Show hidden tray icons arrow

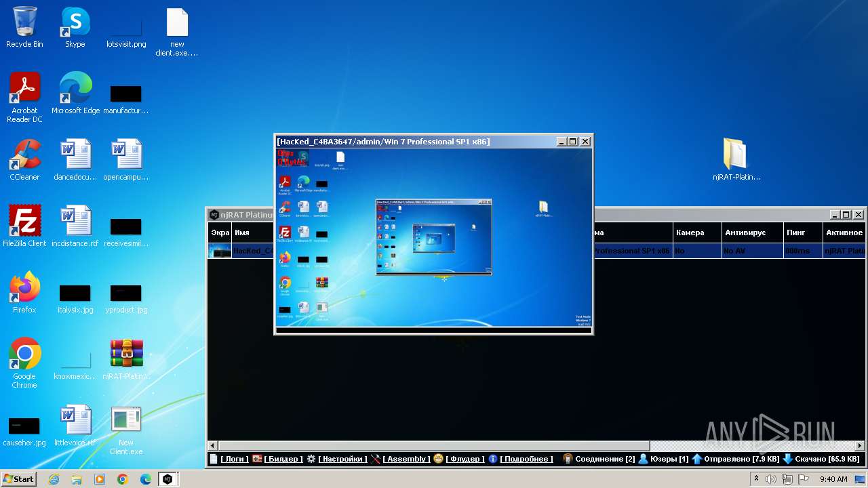tap(757, 479)
